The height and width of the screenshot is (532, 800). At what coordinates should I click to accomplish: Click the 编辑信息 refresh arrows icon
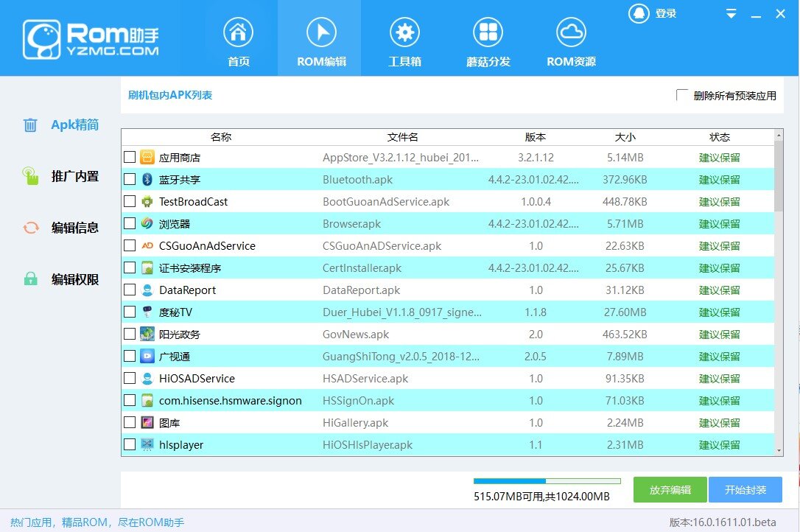coord(31,227)
